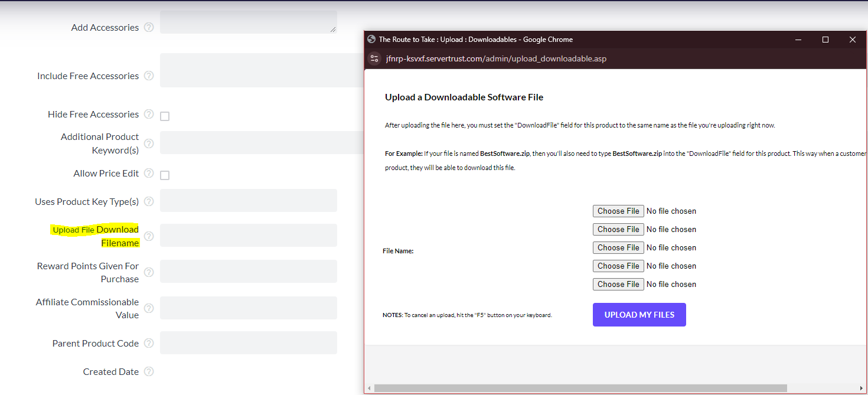868x395 pixels.
Task: Click the first Choose File button
Action: point(618,211)
